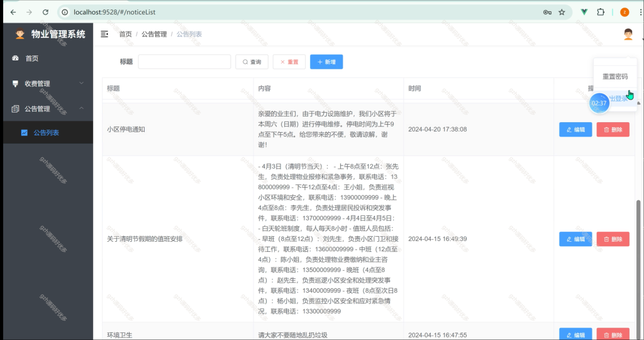
Task: Click the address bar URL localhost:9528
Action: coord(114,13)
